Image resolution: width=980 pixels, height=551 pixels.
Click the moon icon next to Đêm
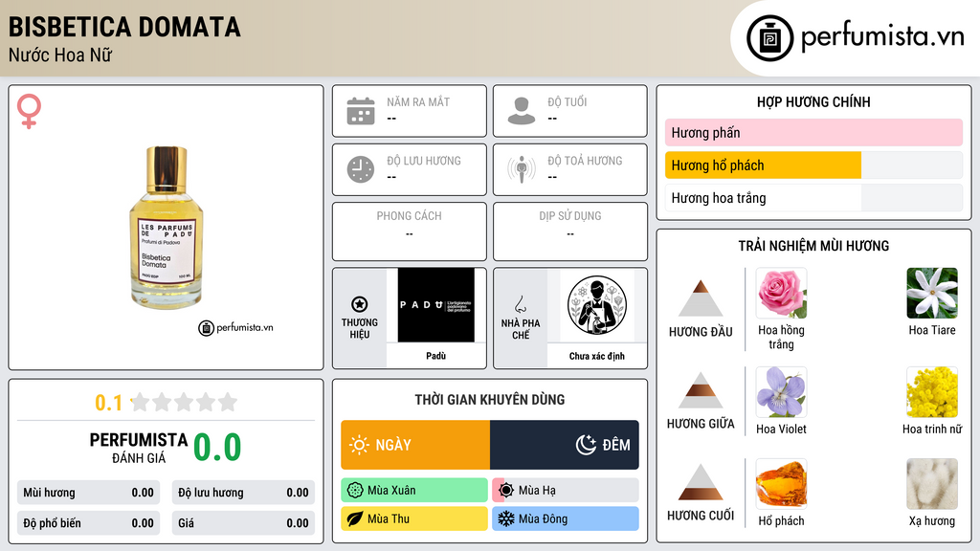586,445
